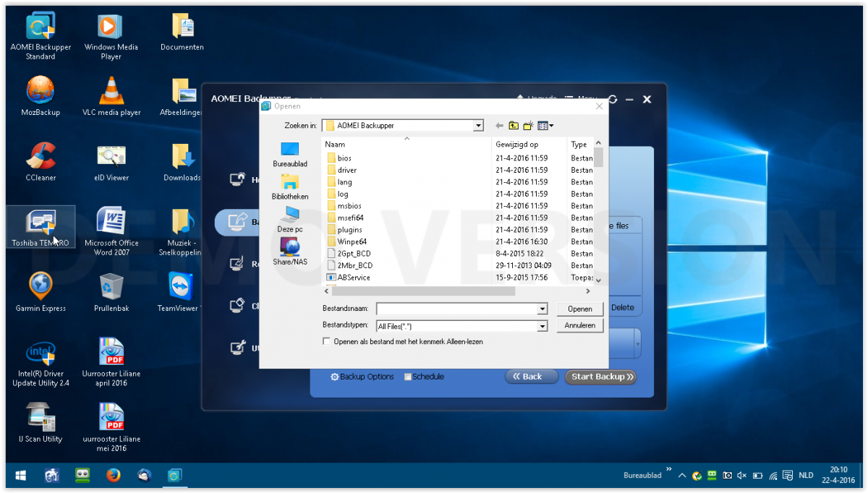Toggle the Schedule checkbox in AOMEI Backupper
The width and height of the screenshot is (868, 493).
tap(408, 377)
